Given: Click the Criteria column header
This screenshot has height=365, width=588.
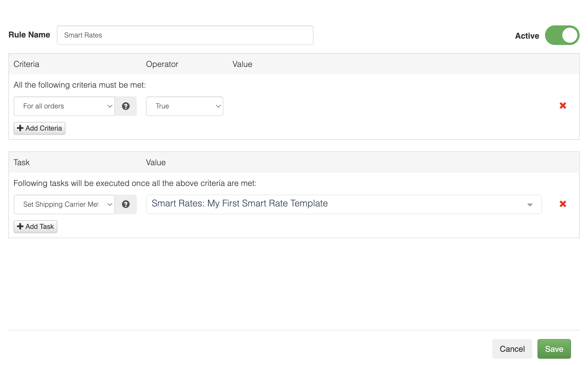Looking at the screenshot, I should pos(26,64).
